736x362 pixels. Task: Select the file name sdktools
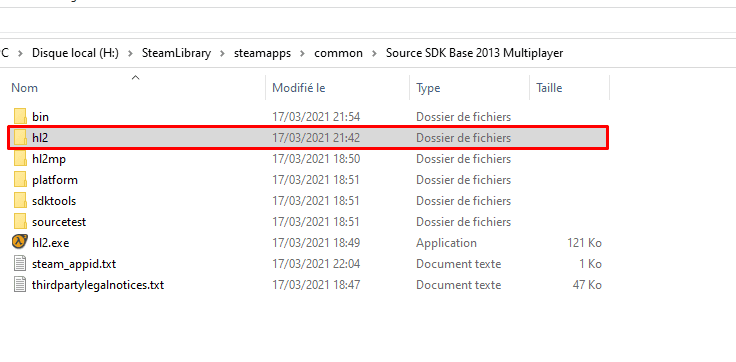(x=54, y=201)
